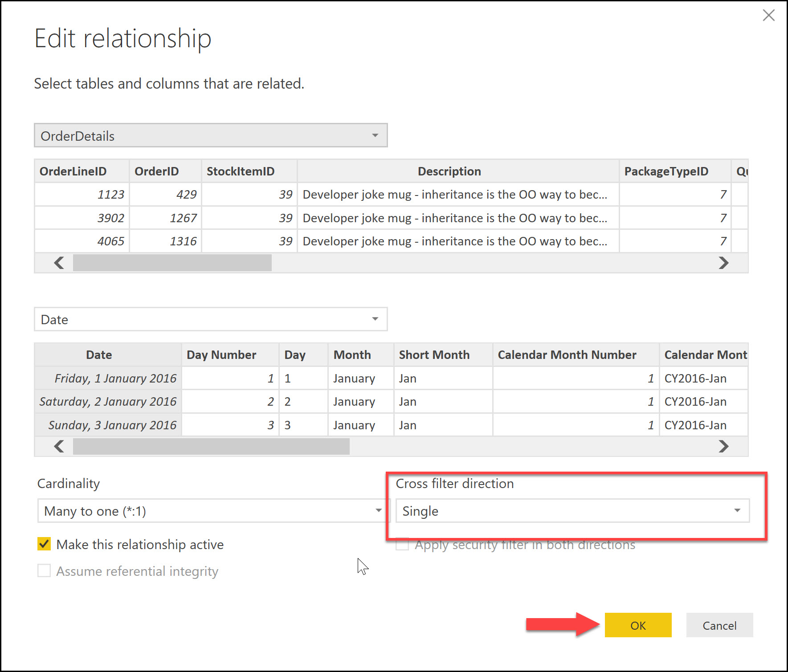Click OrderID cell 429
This screenshot has height=672, width=788.
pyautogui.click(x=165, y=195)
